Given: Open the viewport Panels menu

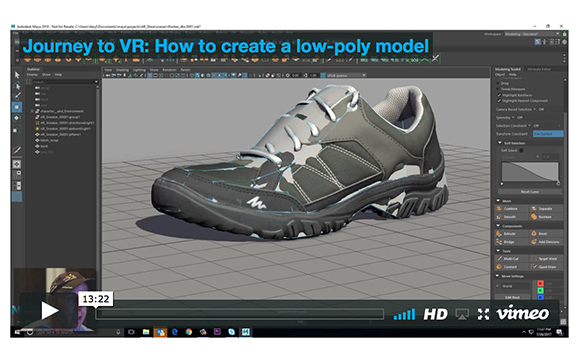Looking at the screenshot, I should click(185, 70).
